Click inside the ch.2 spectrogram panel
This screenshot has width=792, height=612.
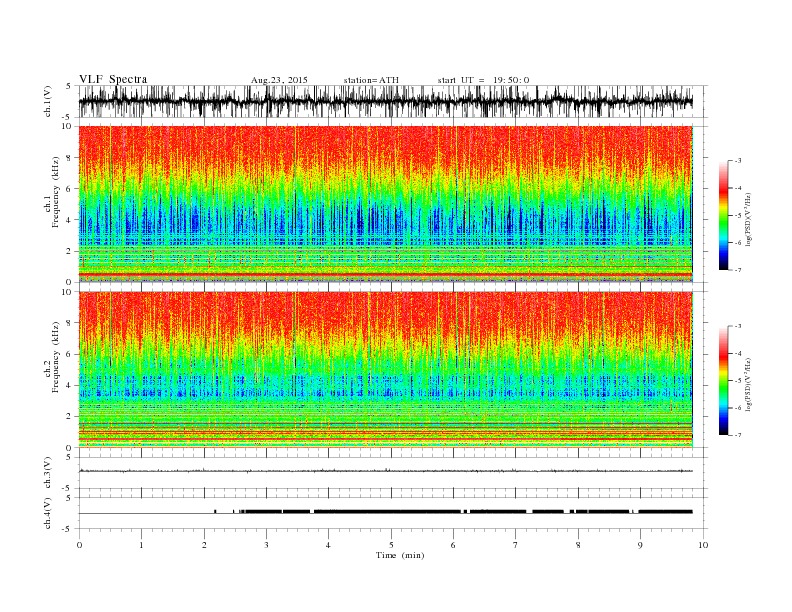[385, 370]
